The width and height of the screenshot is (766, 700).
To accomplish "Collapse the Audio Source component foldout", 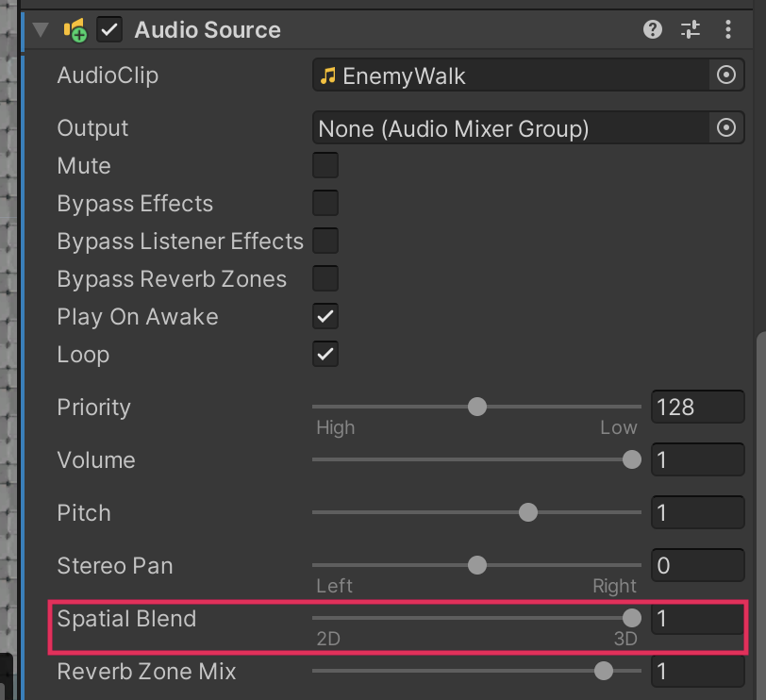I will pos(40,30).
